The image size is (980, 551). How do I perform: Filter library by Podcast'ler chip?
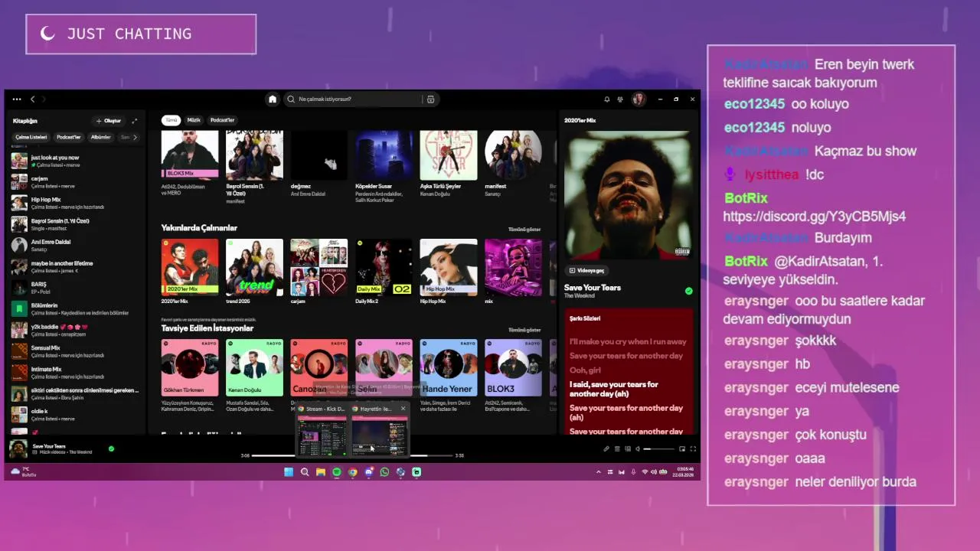pos(69,137)
